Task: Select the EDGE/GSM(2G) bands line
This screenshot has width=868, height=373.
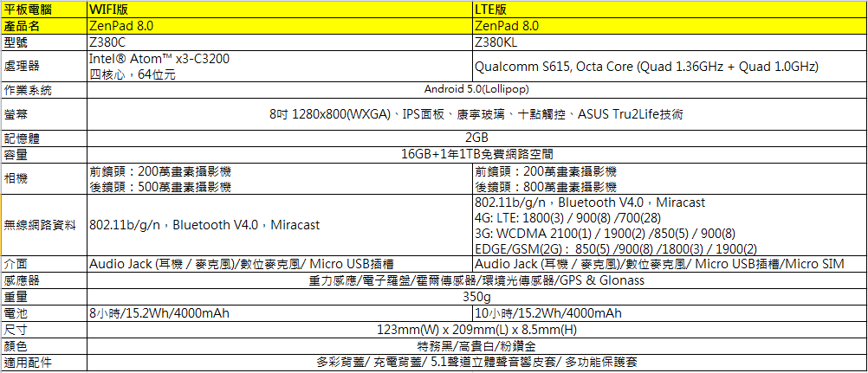Action: click(616, 249)
